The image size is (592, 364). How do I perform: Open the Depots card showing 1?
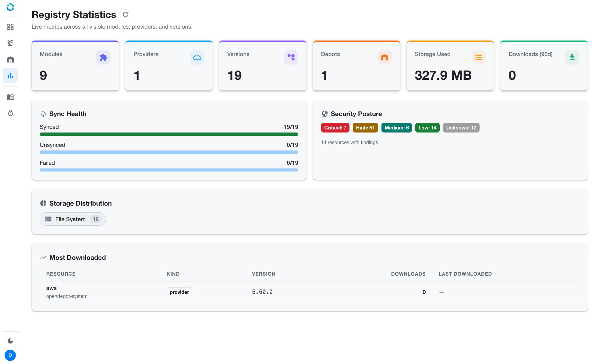click(356, 65)
